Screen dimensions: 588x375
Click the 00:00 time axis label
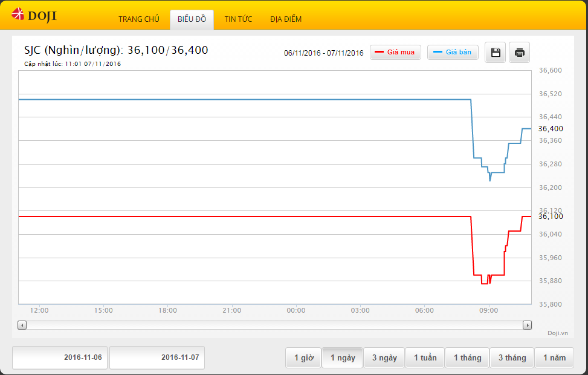[296, 310]
